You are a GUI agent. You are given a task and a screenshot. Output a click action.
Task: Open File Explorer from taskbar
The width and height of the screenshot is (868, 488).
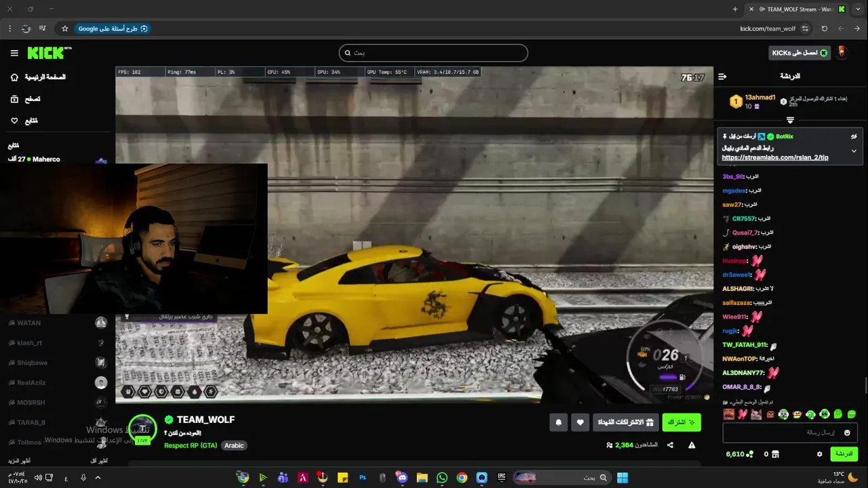[x=422, y=478]
